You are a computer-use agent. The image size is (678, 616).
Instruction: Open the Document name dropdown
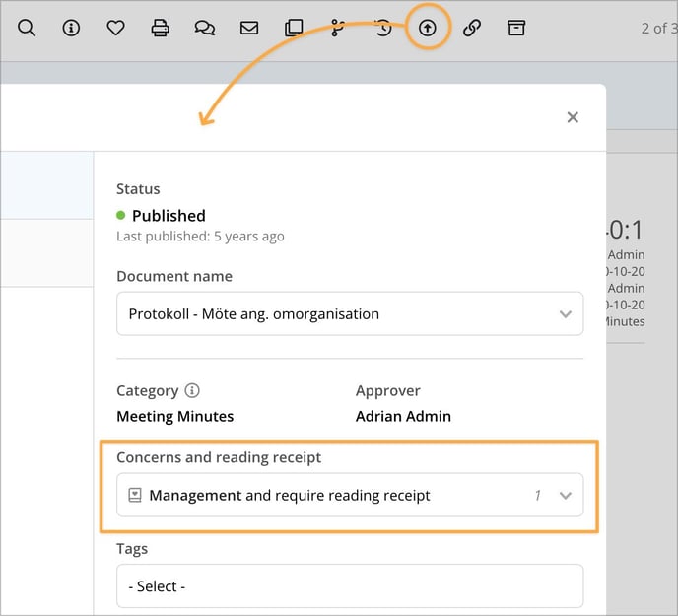pyautogui.click(x=350, y=313)
